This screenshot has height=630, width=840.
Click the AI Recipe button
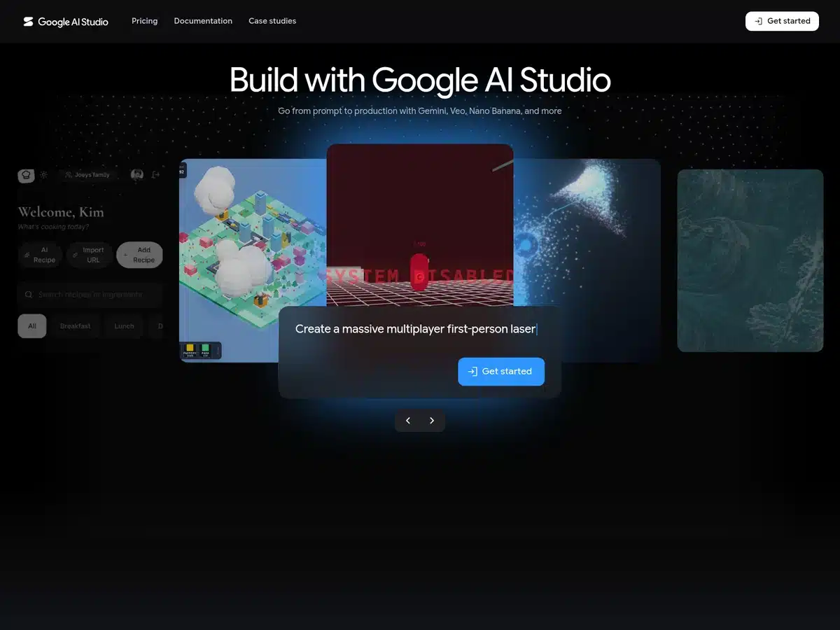(40, 255)
